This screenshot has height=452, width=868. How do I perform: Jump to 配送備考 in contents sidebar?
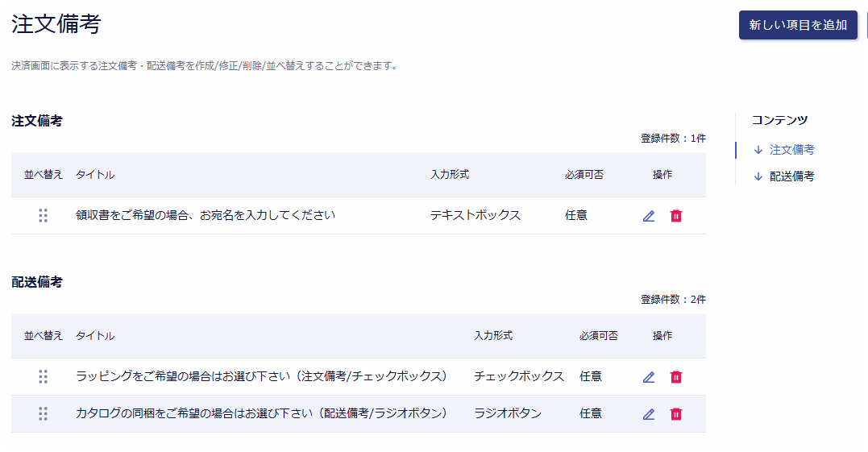pyautogui.click(x=791, y=176)
